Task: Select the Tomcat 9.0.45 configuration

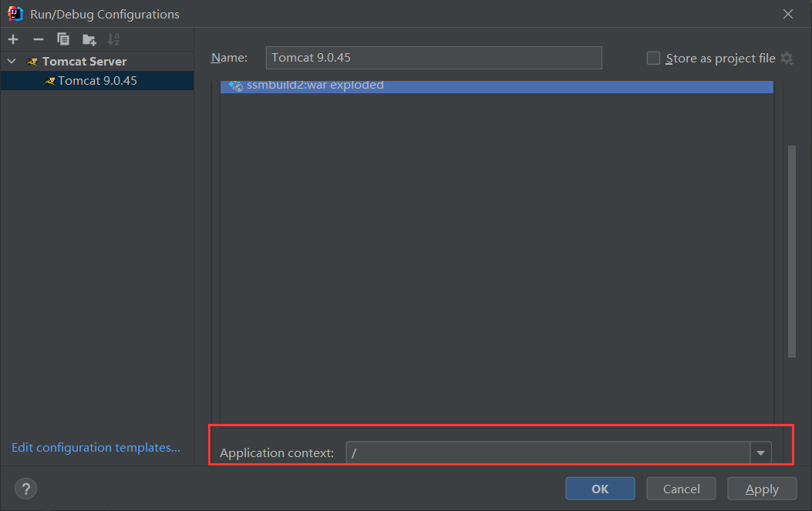Action: (x=97, y=81)
